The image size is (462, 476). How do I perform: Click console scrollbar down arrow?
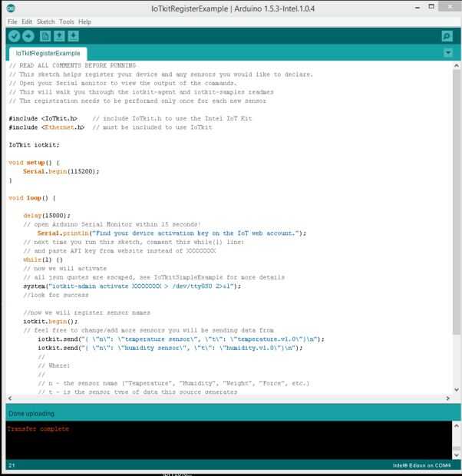click(456, 455)
